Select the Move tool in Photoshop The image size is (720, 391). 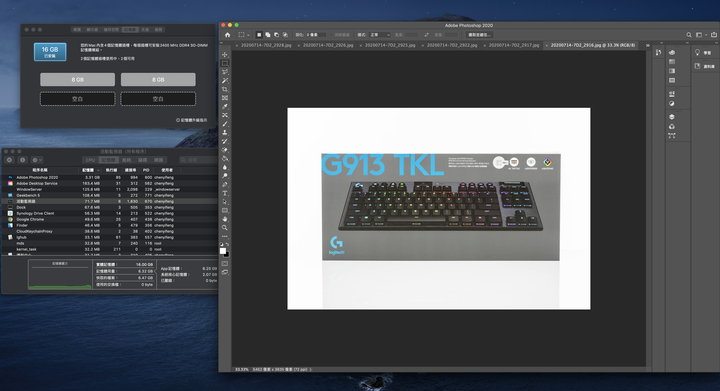click(x=225, y=55)
